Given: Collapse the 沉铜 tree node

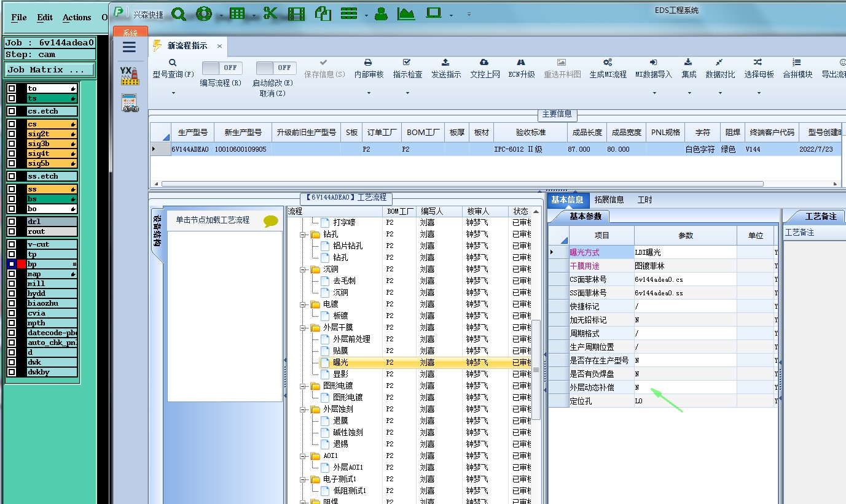Looking at the screenshot, I should (303, 269).
